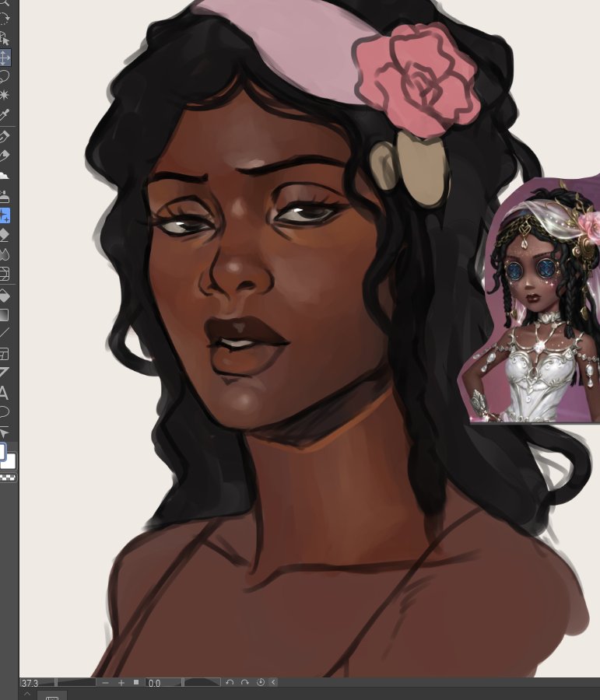Expand bottom panel with up chevron
The width and height of the screenshot is (600, 700).
(27, 695)
